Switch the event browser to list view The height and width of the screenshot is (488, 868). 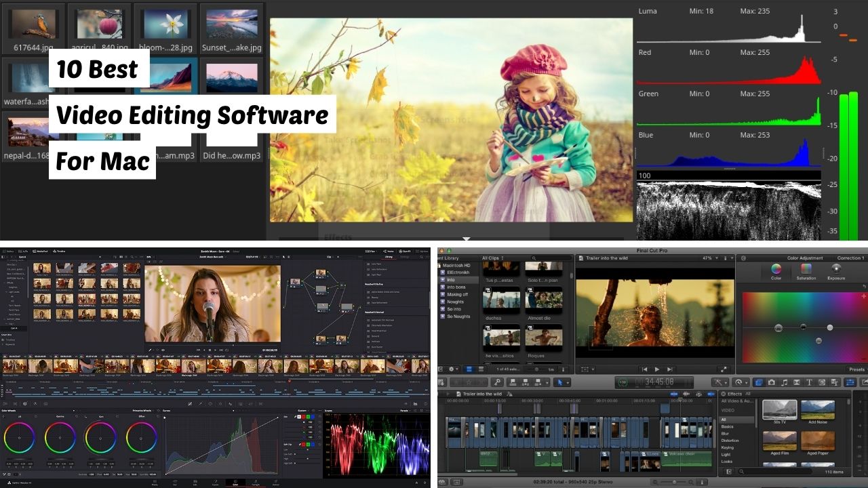[480, 369]
